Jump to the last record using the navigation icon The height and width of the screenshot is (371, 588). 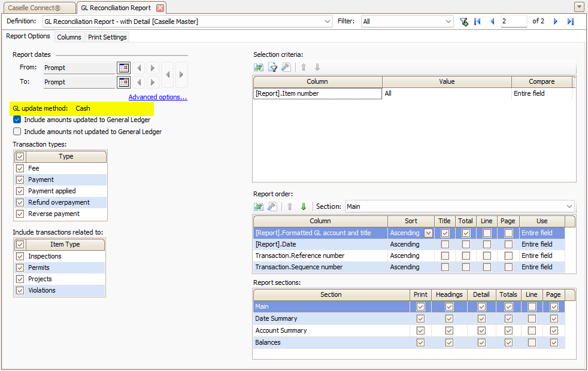[569, 21]
